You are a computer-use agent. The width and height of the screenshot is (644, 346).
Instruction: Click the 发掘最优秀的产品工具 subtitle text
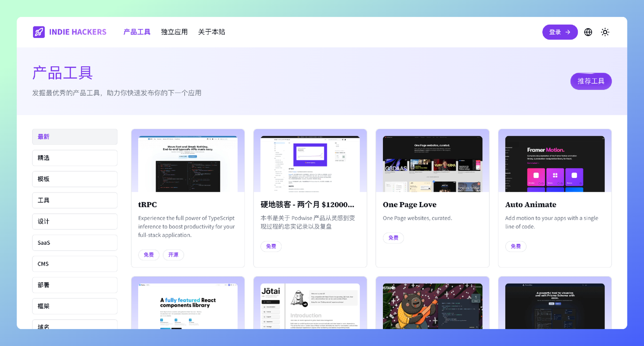click(117, 93)
